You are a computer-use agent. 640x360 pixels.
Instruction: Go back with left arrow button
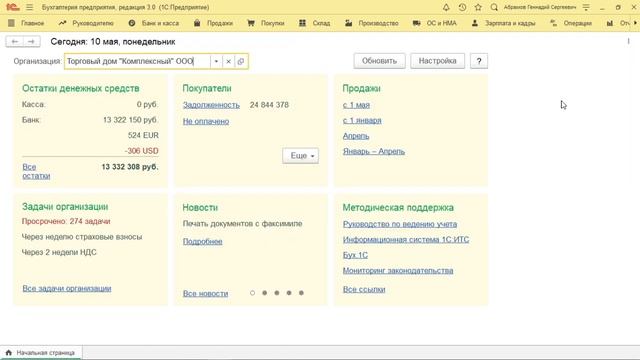coord(15,42)
